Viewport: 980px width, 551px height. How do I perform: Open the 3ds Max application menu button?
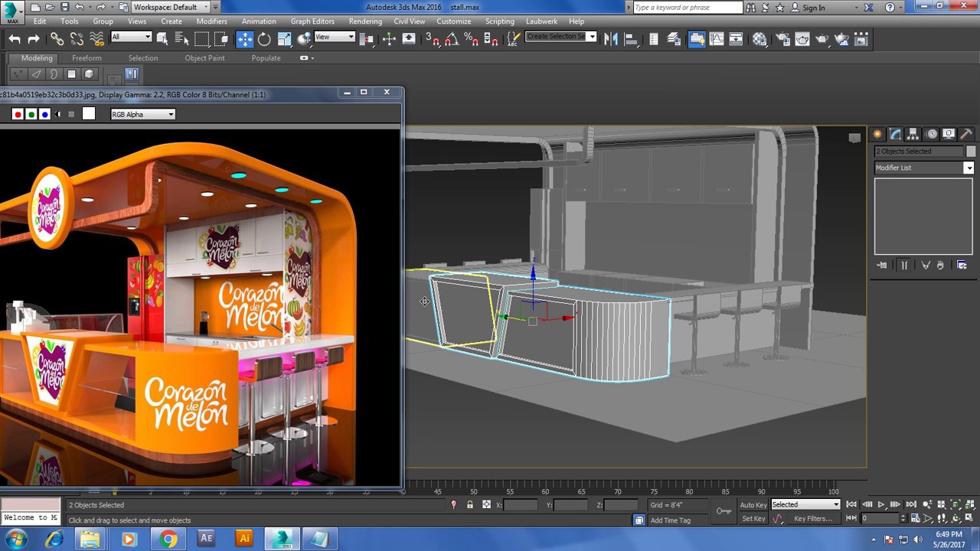tap(11, 11)
